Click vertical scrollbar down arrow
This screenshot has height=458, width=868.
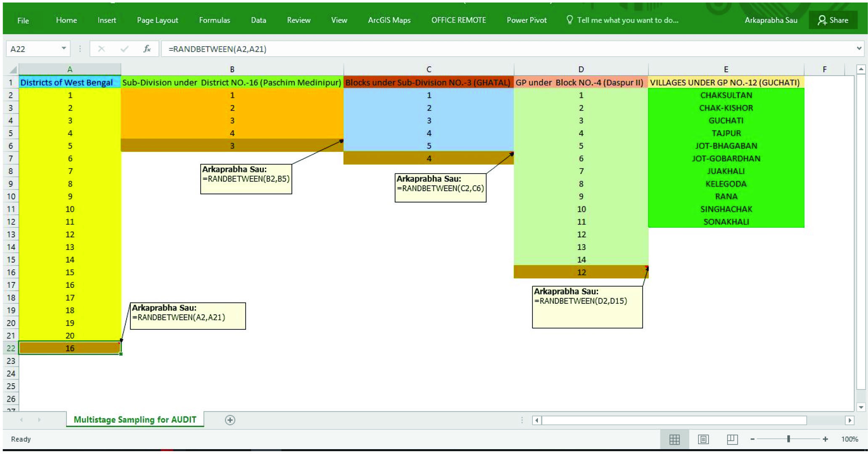coord(861,407)
